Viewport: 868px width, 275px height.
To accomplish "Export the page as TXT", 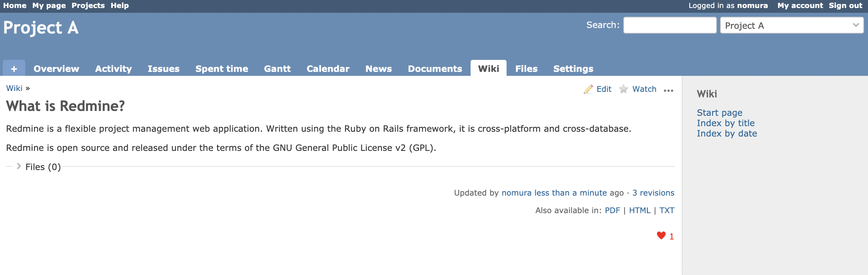I will 667,210.
